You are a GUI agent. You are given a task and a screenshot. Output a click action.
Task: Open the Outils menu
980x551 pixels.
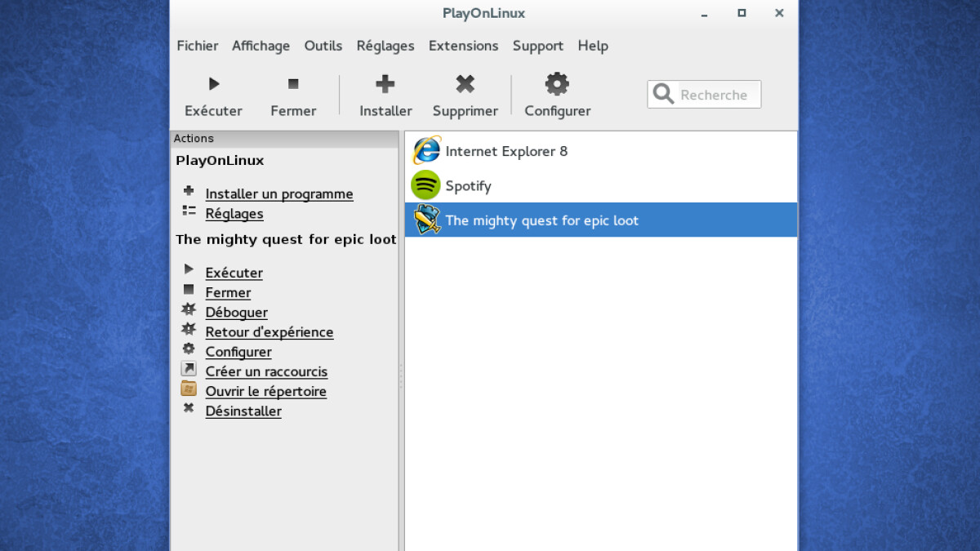[323, 46]
